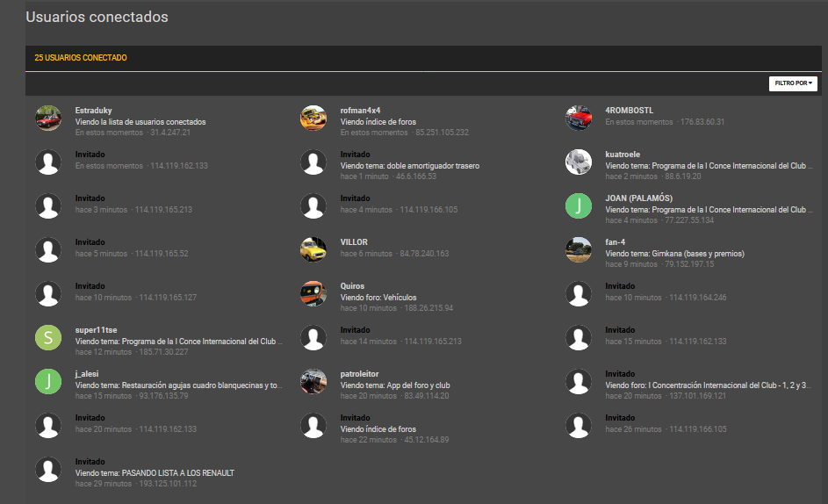Click Quiros's orange car avatar

[313, 293]
